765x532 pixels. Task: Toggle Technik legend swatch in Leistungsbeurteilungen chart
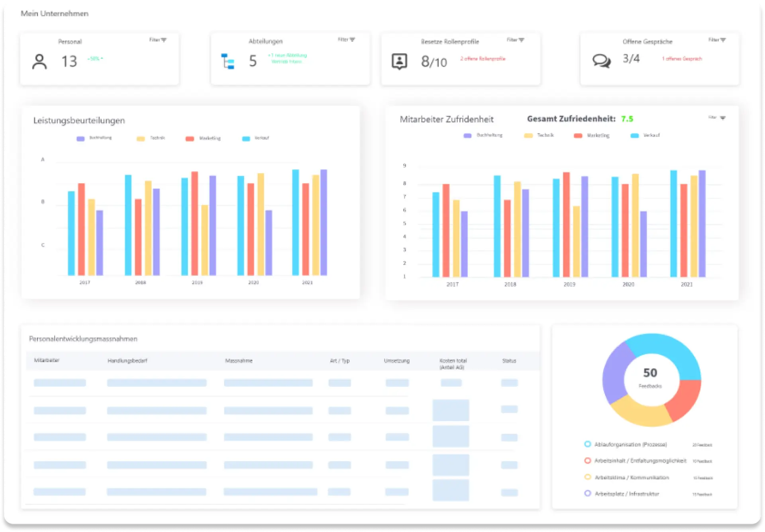click(141, 139)
